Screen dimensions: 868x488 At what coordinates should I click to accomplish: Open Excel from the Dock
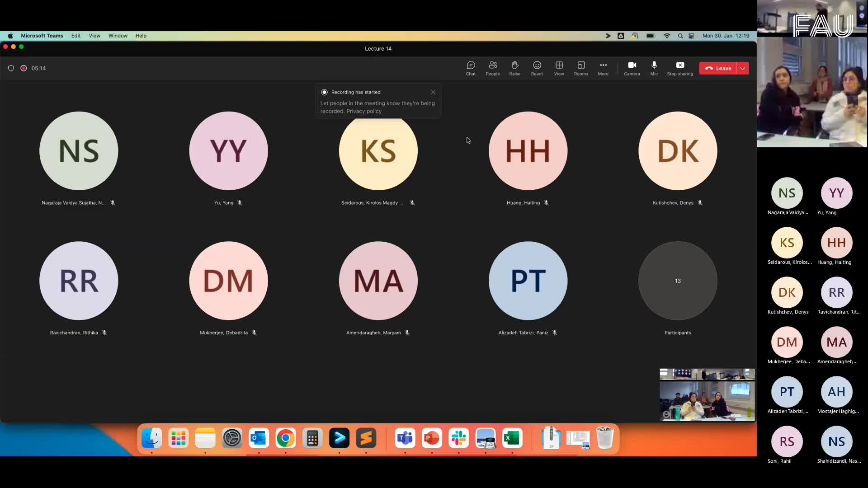click(512, 438)
